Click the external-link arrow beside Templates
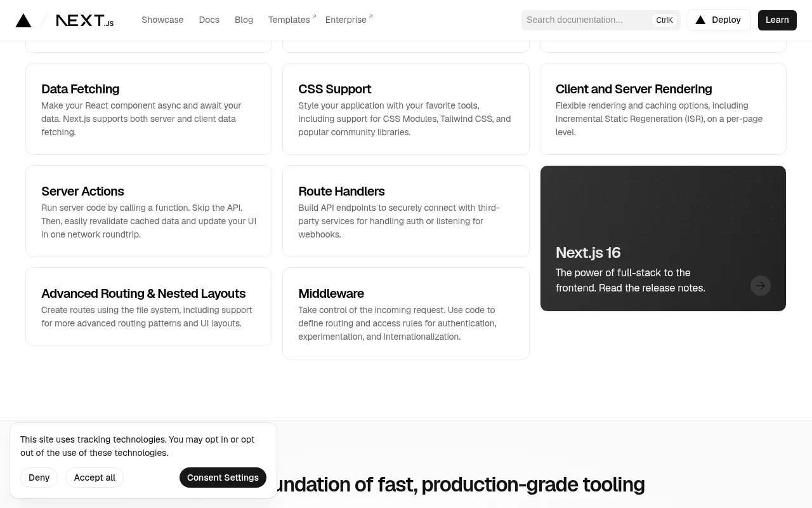Viewport: 812px width, 508px height. coord(314,17)
